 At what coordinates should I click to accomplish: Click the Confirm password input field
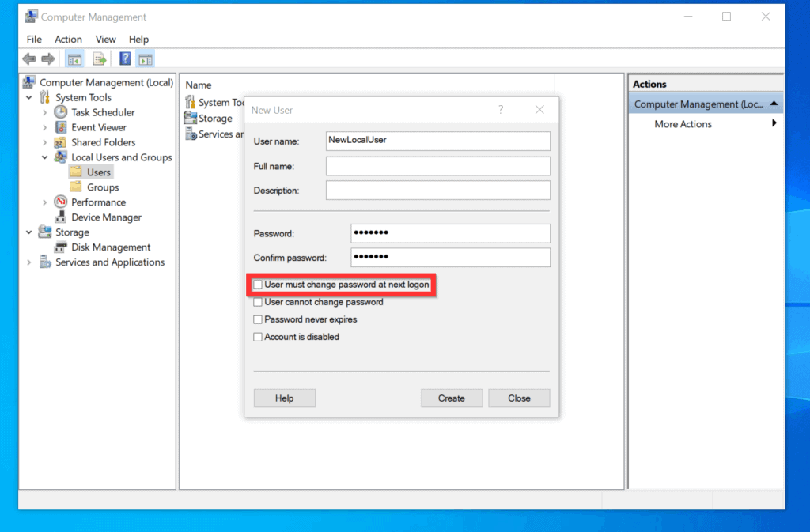click(450, 257)
